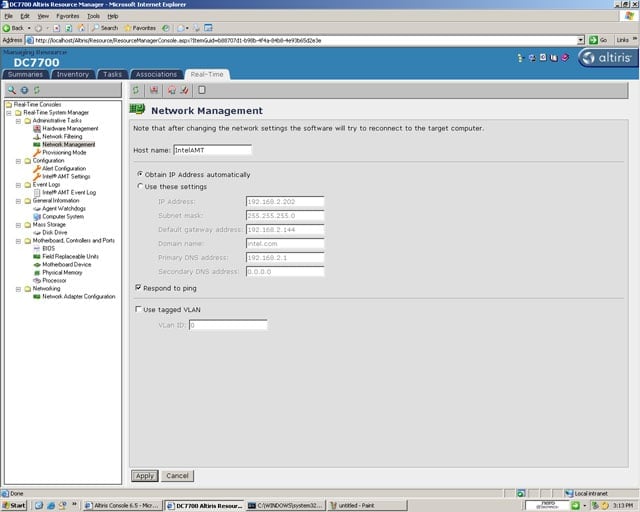Open IE Search from toolbar

pyautogui.click(x=105, y=28)
